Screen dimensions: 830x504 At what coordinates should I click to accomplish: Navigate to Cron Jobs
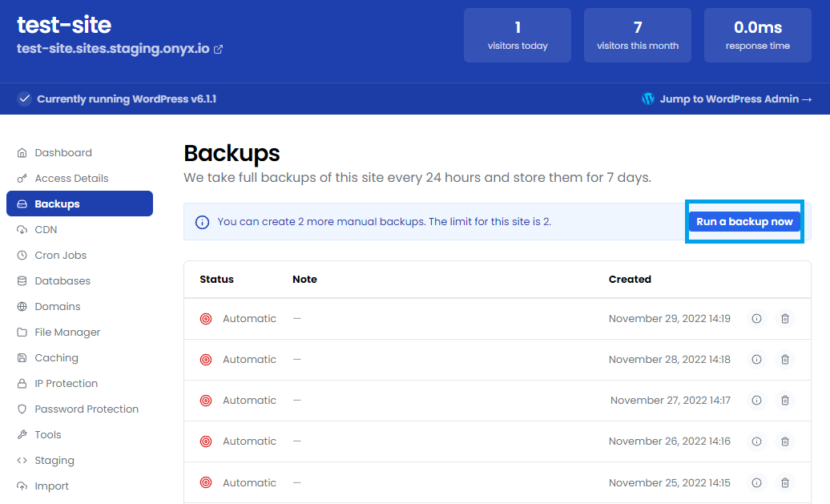click(79, 255)
